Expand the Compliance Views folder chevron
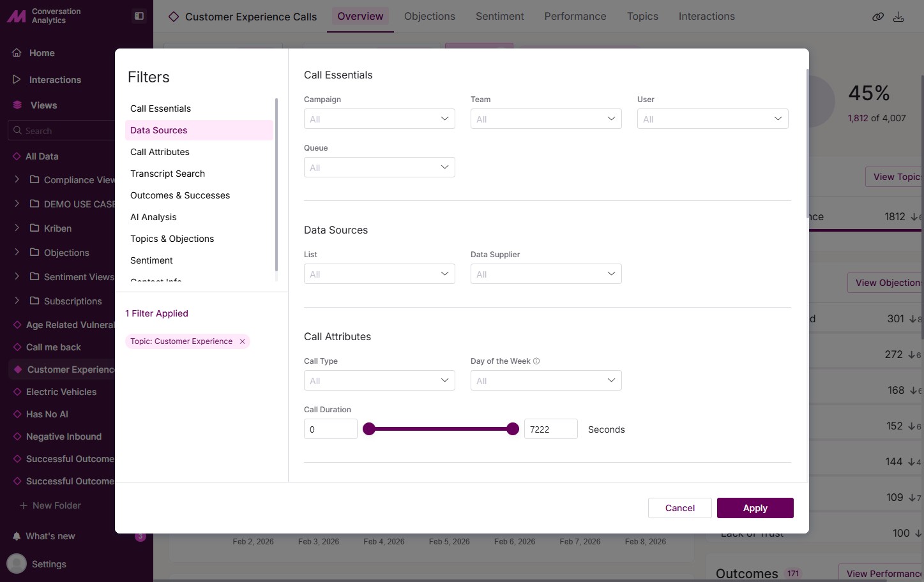This screenshot has height=582, width=924. pos(17,179)
